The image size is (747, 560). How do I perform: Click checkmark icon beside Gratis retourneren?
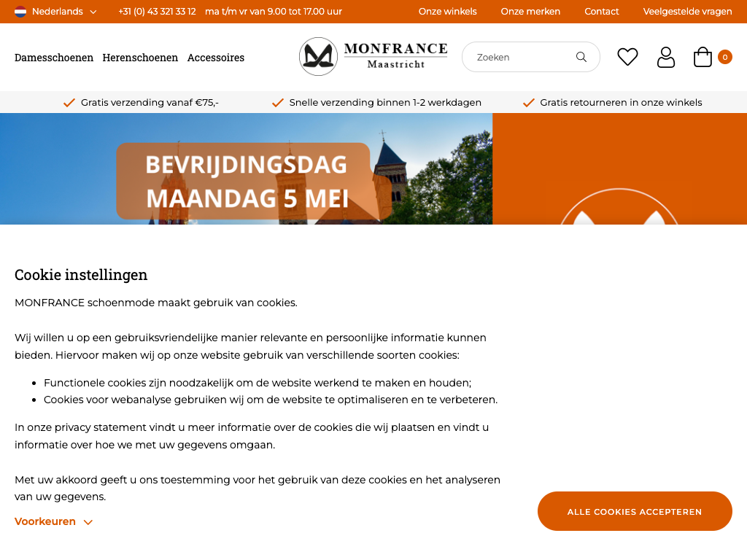[528, 102]
